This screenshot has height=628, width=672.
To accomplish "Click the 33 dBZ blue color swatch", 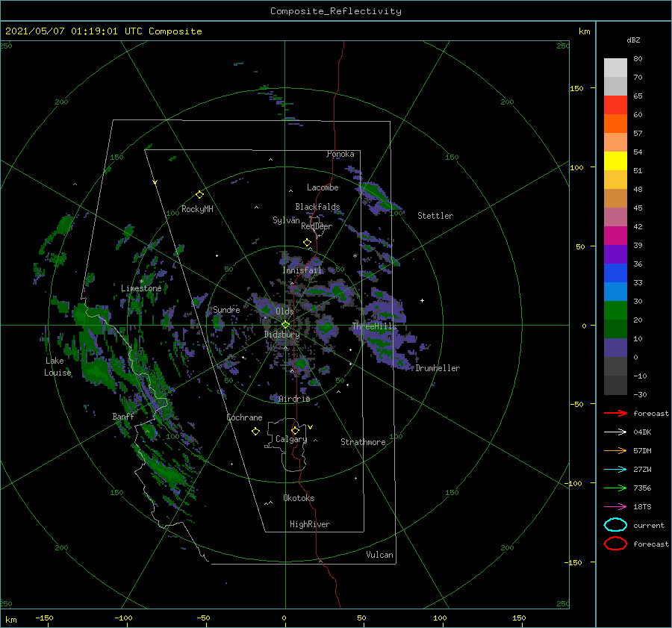I will point(615,273).
